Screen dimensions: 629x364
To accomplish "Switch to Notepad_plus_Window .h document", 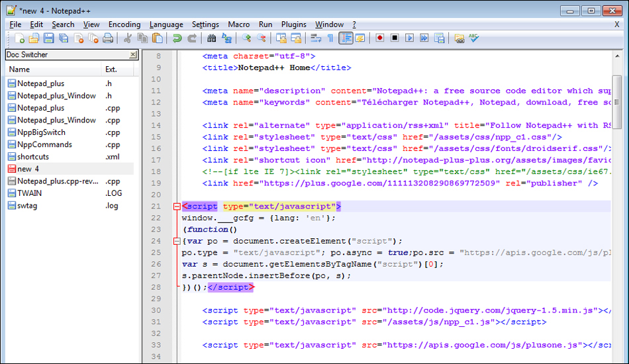I will pyautogui.click(x=70, y=96).
